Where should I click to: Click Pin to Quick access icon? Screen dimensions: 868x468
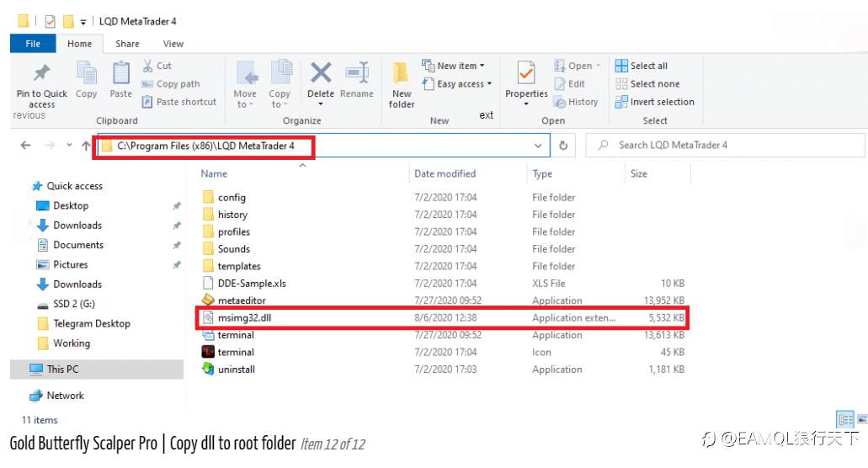pos(41,72)
